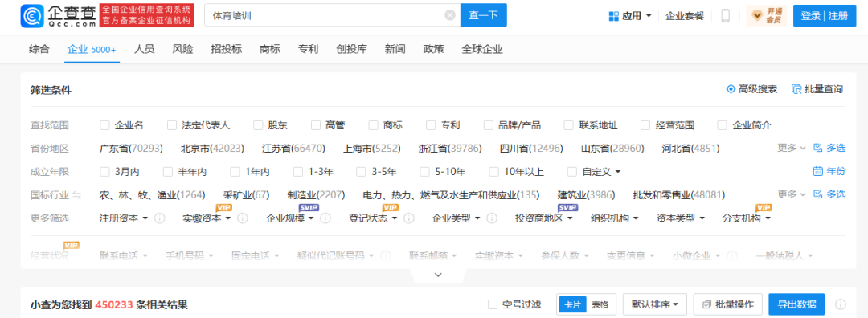Check the 商标 search-scope checkbox
868x318 pixels.
click(373, 125)
